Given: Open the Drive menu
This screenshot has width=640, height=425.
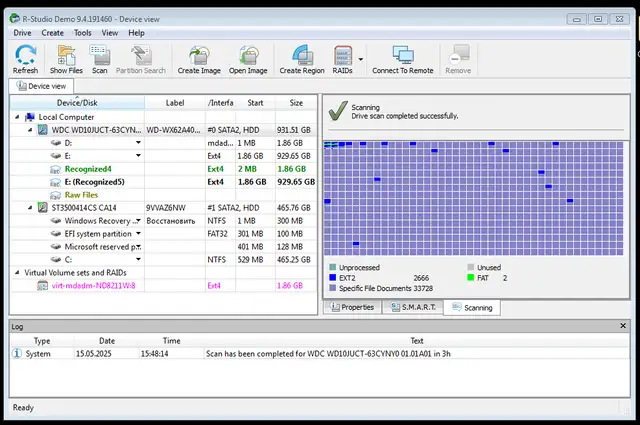Looking at the screenshot, I should [22, 33].
